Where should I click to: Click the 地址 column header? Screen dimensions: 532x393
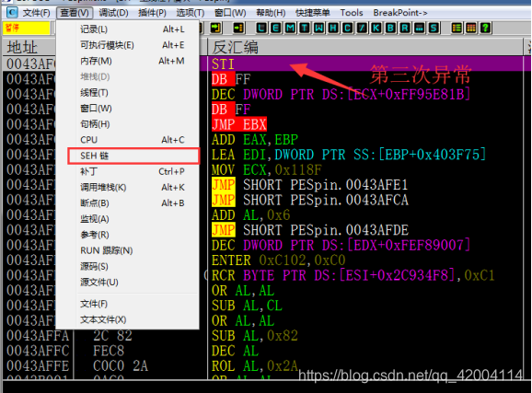click(x=29, y=47)
